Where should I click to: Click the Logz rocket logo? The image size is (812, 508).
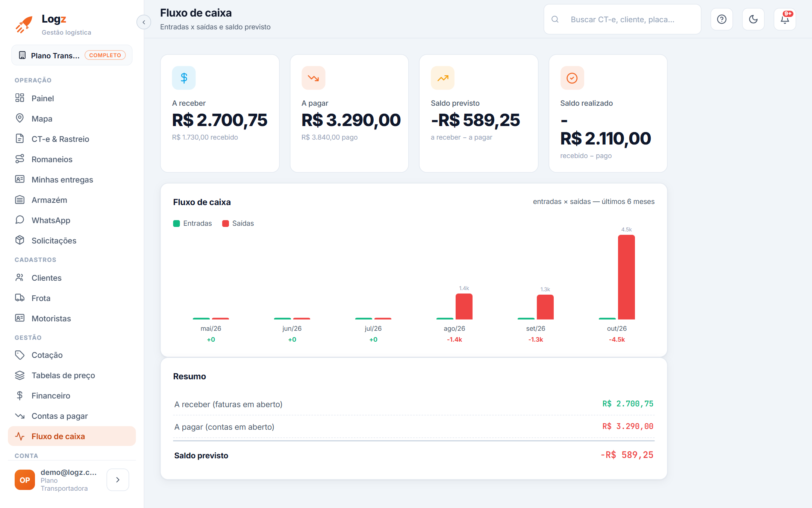(24, 24)
